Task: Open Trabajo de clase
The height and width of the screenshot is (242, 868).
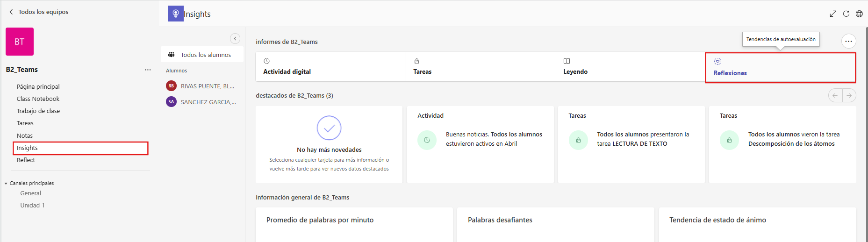Action: [x=38, y=111]
